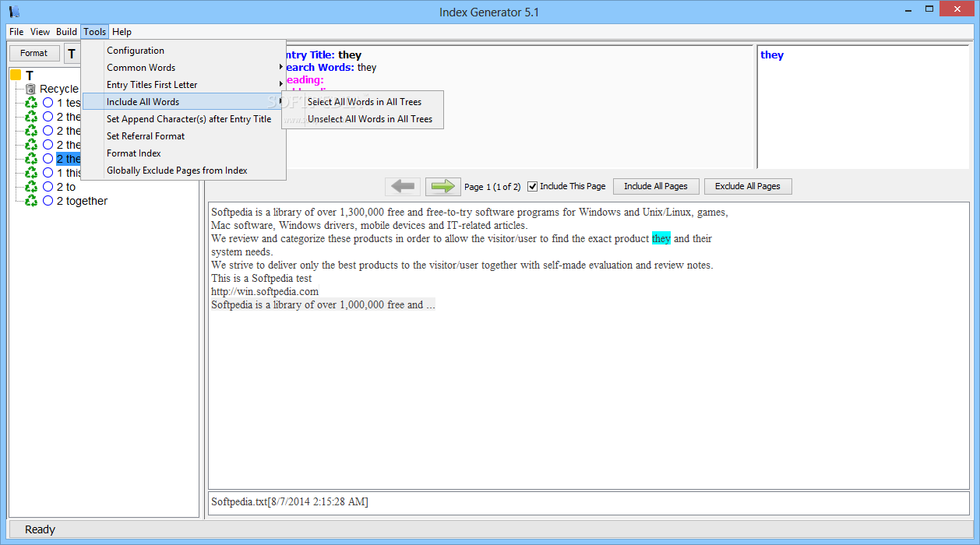Screen dimensions: 980x545
Task: Expand the Entry Titles First Letter submenu
Action: tap(183, 85)
